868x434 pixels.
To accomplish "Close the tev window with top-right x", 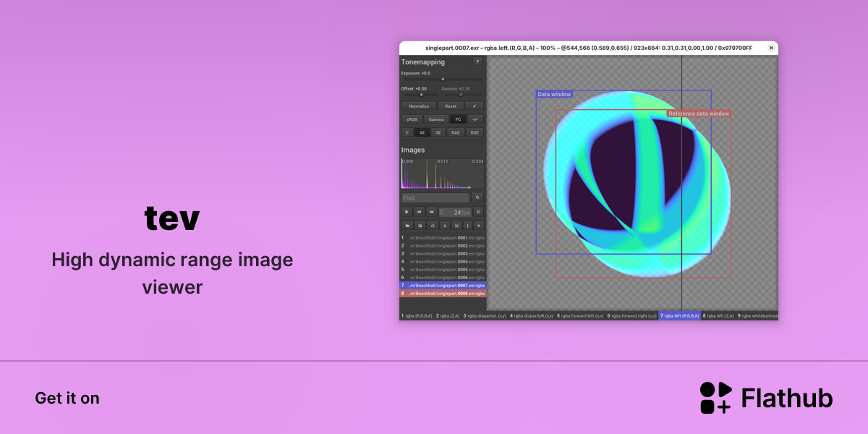I will point(771,48).
